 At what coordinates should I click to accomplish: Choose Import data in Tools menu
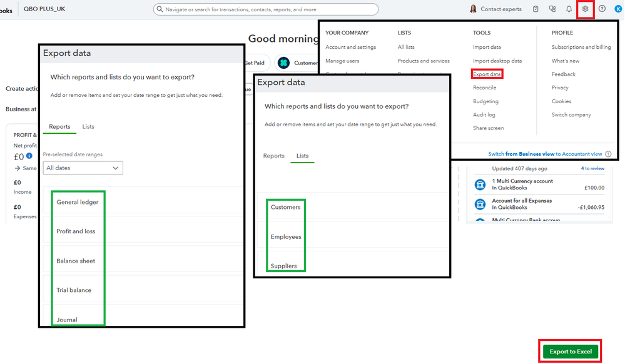point(487,47)
